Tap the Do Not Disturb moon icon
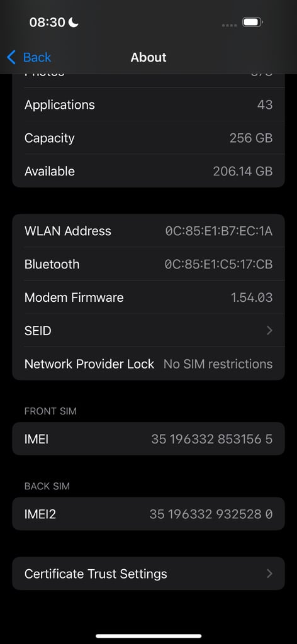Screen dimensions: 297x644 coord(73,22)
